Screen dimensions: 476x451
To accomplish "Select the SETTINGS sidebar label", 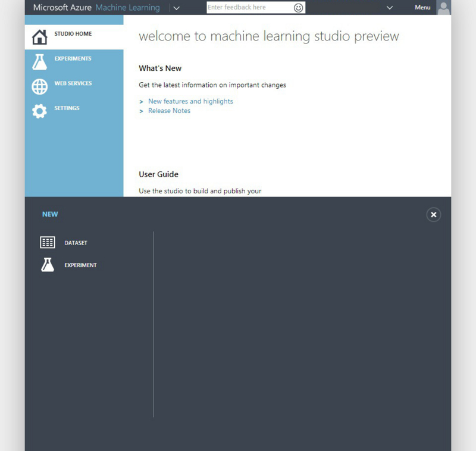I will 67,108.
